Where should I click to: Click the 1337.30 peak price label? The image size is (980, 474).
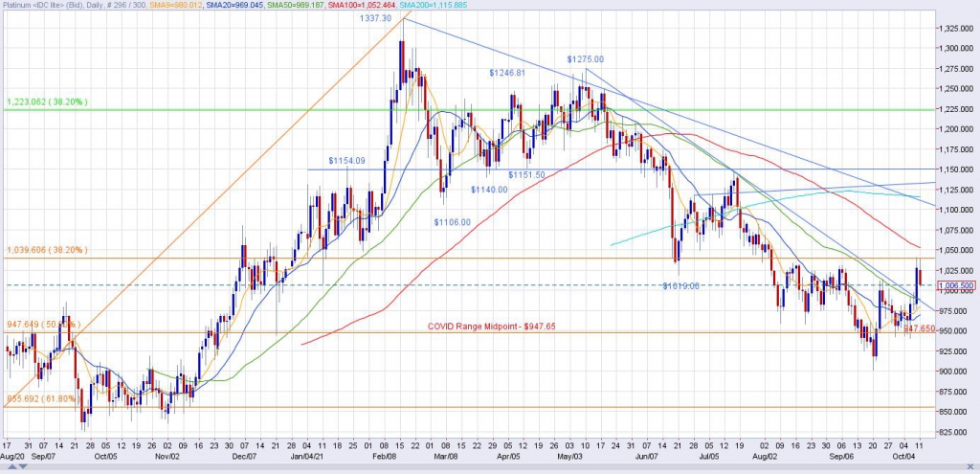tap(375, 19)
